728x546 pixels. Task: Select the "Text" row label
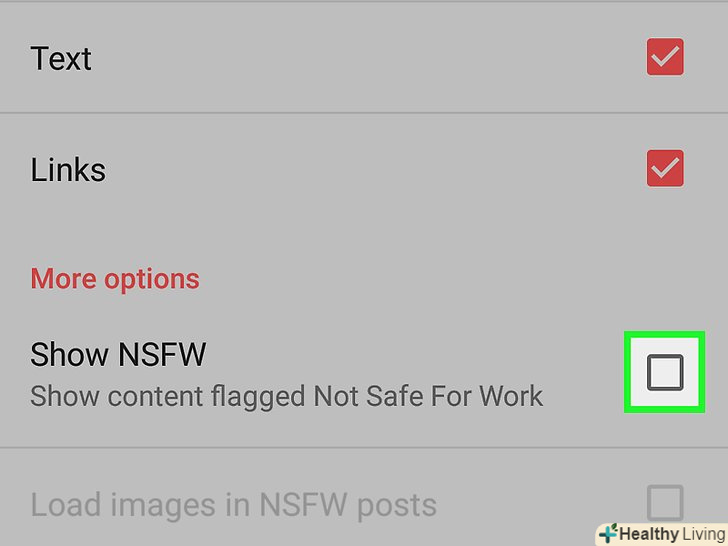[61, 58]
